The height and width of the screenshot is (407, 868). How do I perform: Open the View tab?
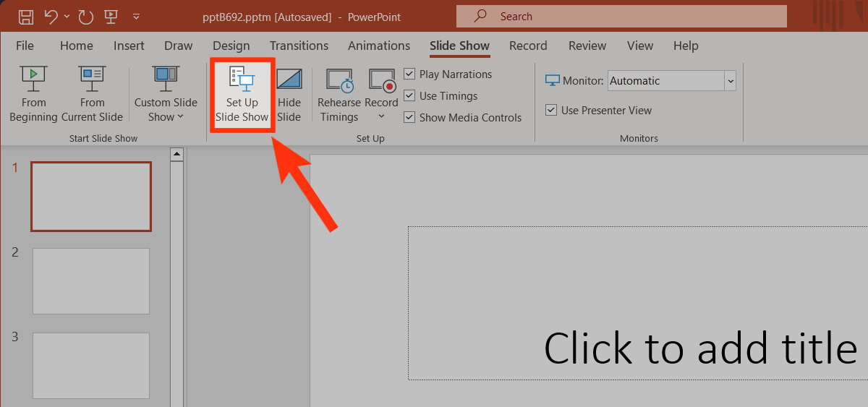point(639,46)
